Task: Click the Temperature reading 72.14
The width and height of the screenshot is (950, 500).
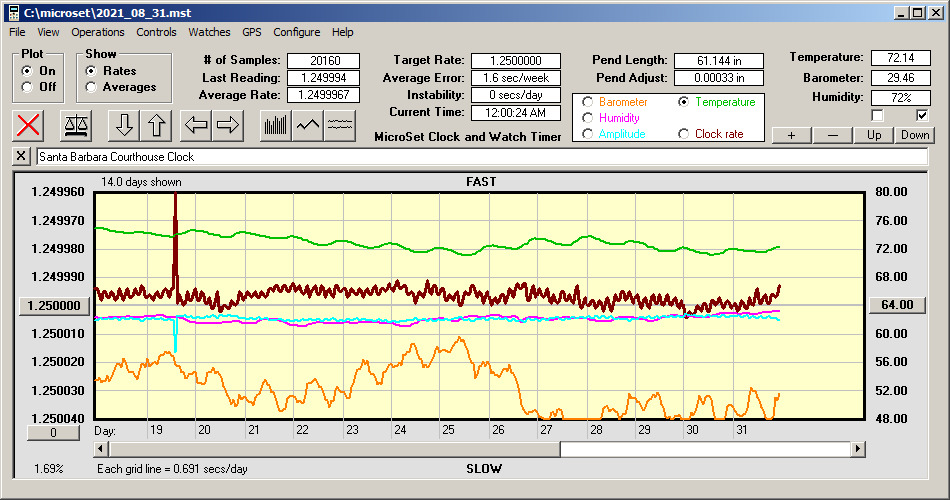Action: point(900,58)
